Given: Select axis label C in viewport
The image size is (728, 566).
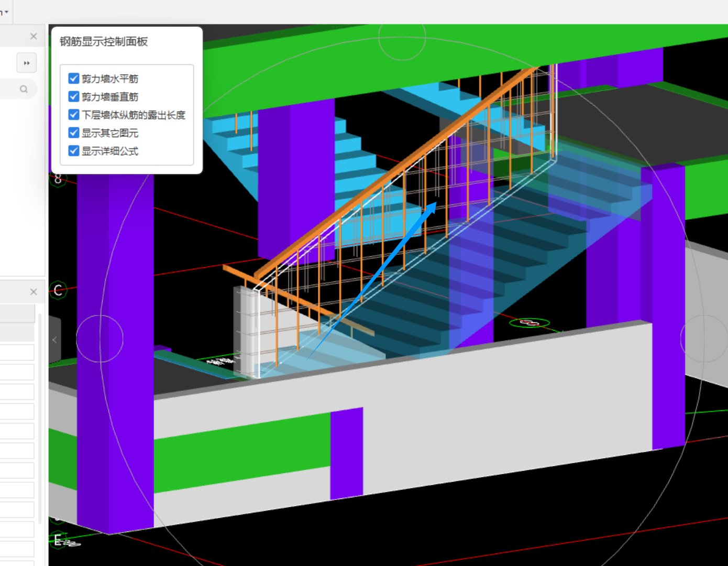Looking at the screenshot, I should coord(58,290).
